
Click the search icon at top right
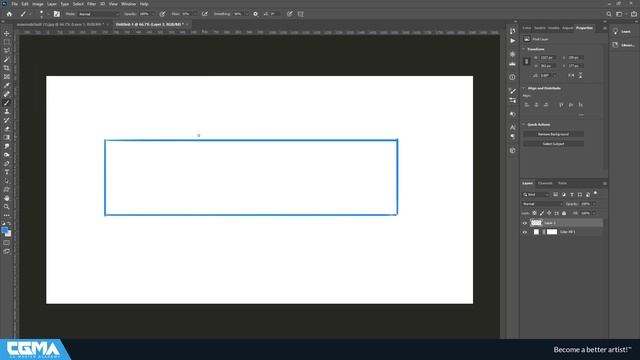point(609,14)
